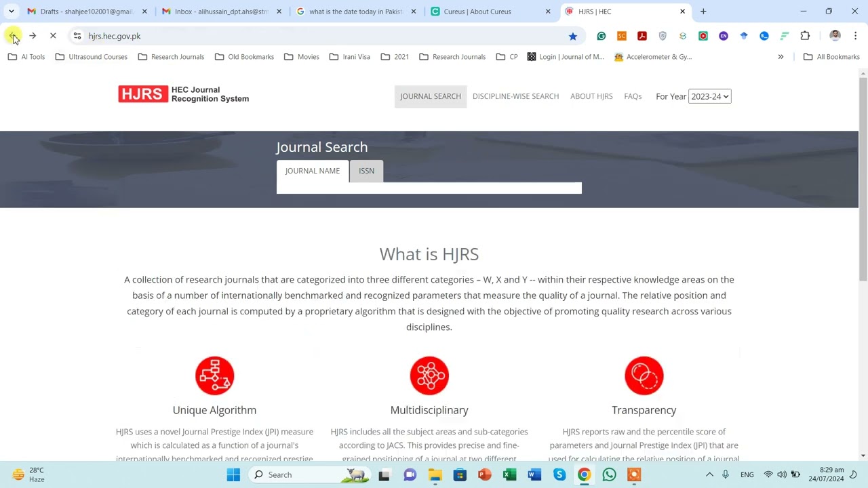Screen dimensions: 868x488
Task: Open the Chrome profile avatar
Action: coord(835,36)
